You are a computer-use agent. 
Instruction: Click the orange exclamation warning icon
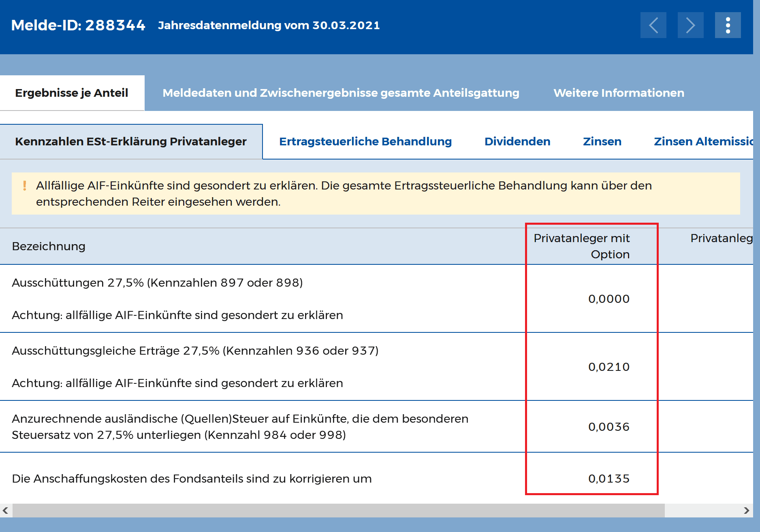25,186
